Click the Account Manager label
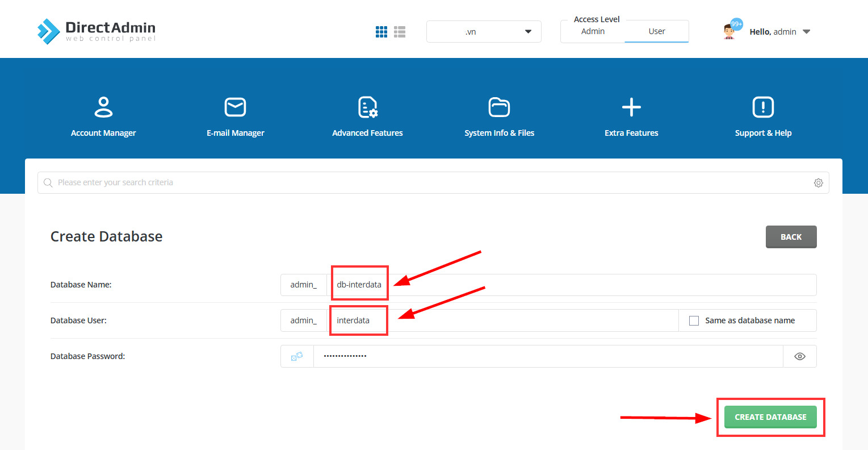The height and width of the screenshot is (450, 868). click(103, 133)
